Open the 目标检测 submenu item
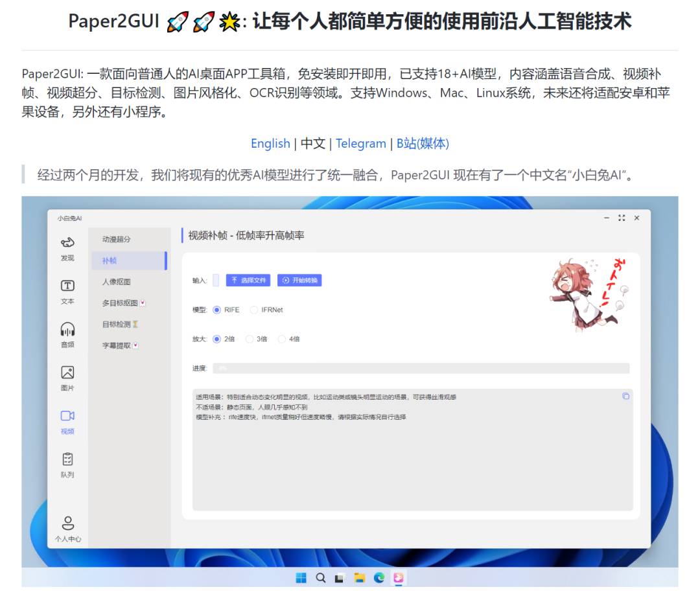The width and height of the screenshot is (700, 598). point(130,325)
